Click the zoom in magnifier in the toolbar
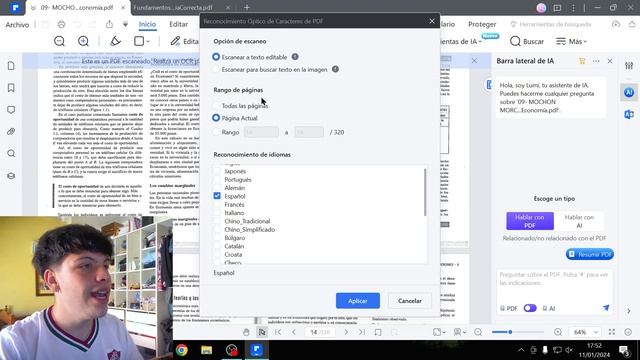Screen dimensions: 640x360 tap(83, 41)
